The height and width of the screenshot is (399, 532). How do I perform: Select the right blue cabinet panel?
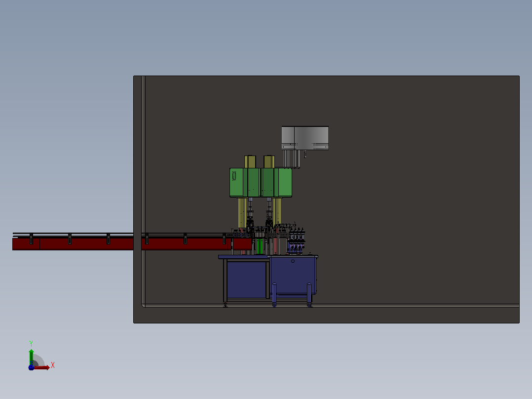293,275
